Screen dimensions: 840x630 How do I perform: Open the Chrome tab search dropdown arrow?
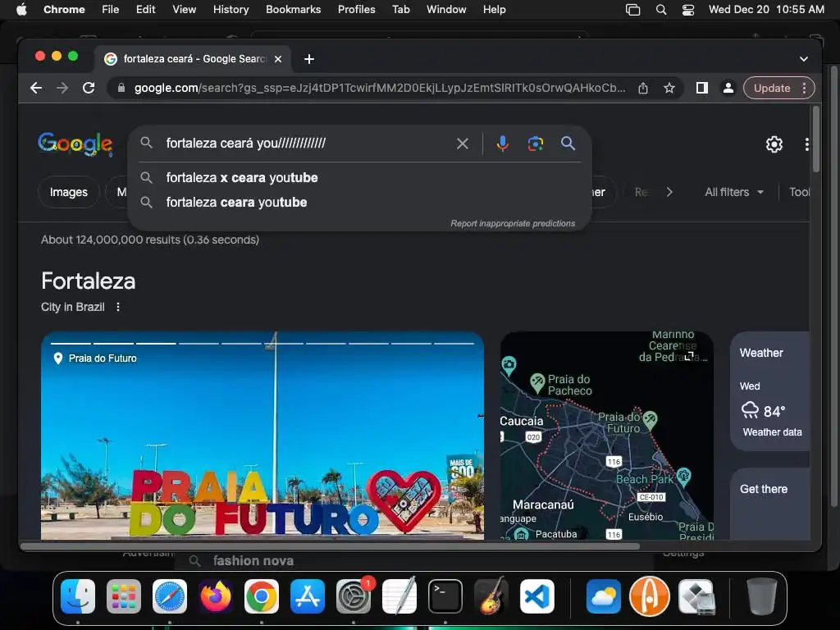(x=804, y=59)
